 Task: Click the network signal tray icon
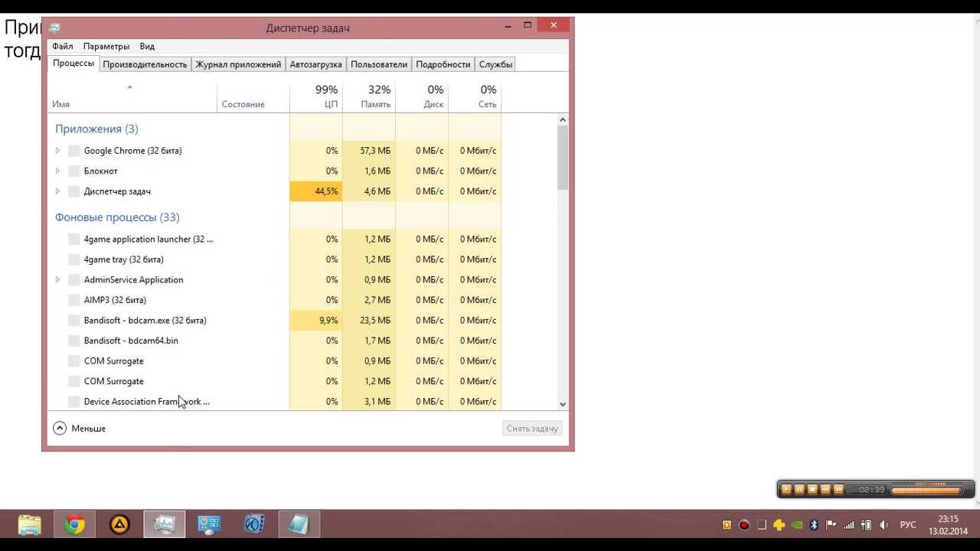point(849,525)
